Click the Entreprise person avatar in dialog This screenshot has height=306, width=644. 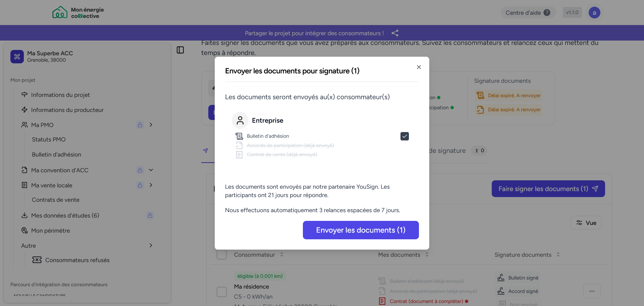(x=240, y=120)
